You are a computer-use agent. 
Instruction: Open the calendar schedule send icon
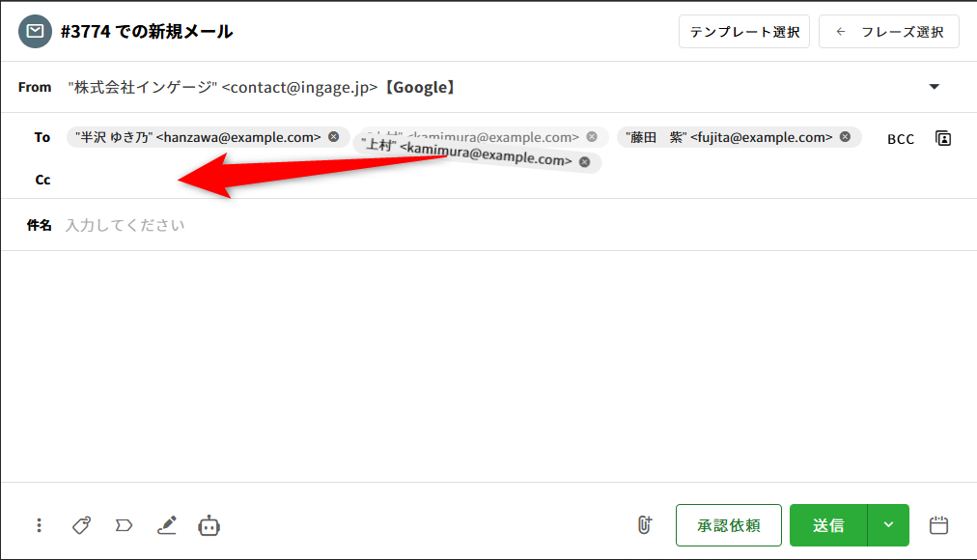click(938, 525)
